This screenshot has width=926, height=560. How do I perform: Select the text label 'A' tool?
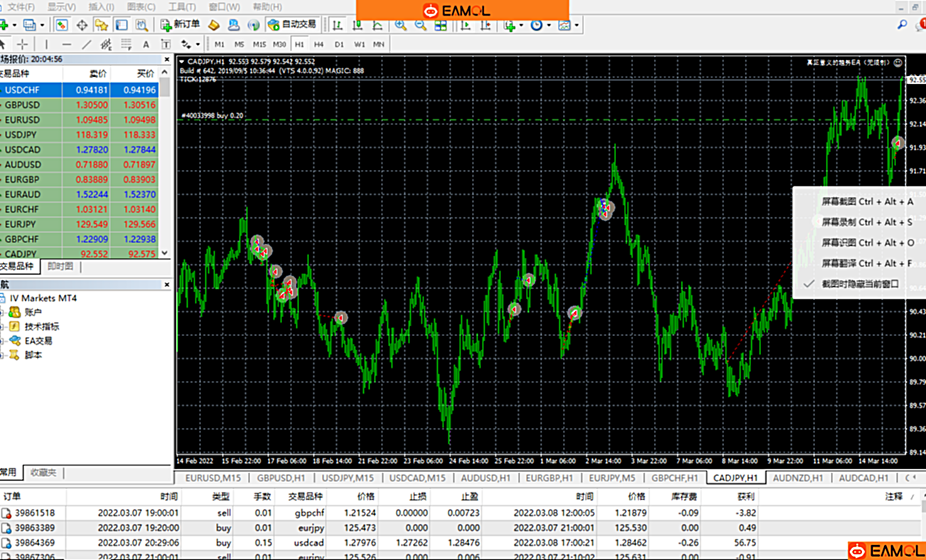pos(146,44)
